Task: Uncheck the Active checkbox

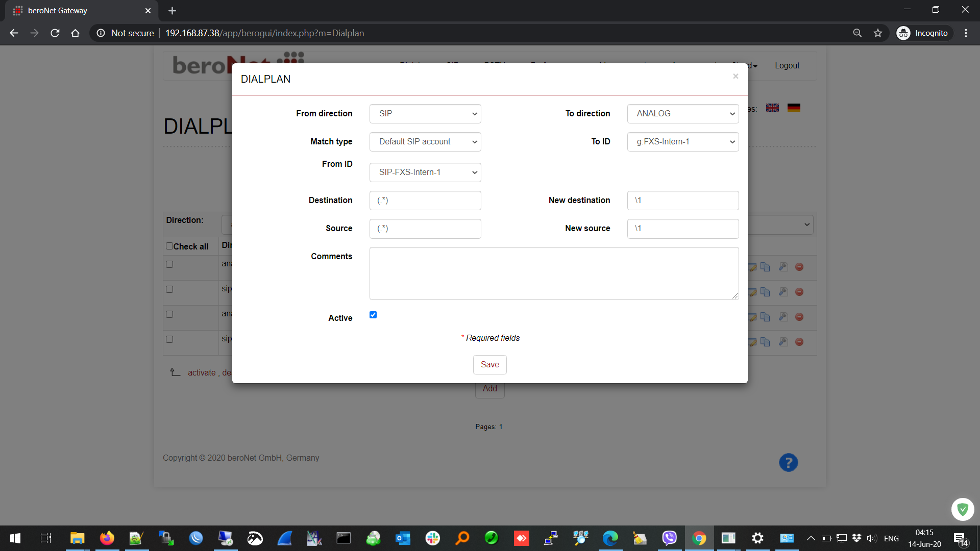Action: coord(373,315)
